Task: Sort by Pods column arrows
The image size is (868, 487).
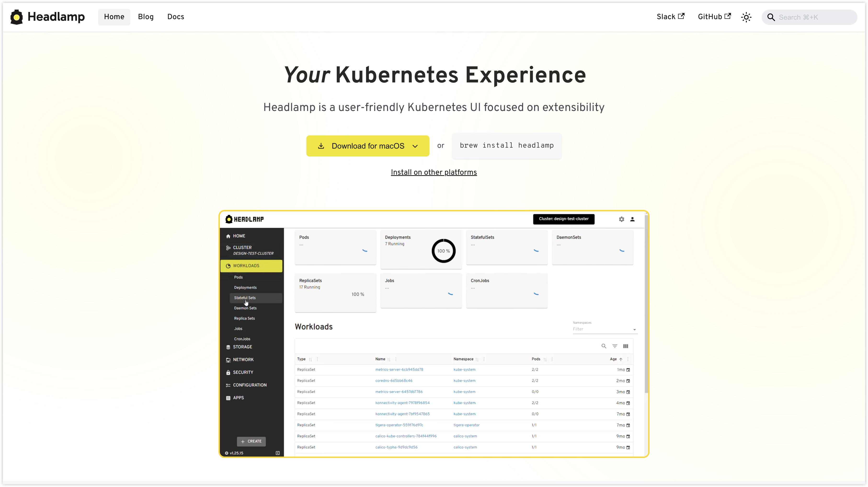Action: [x=545, y=359]
